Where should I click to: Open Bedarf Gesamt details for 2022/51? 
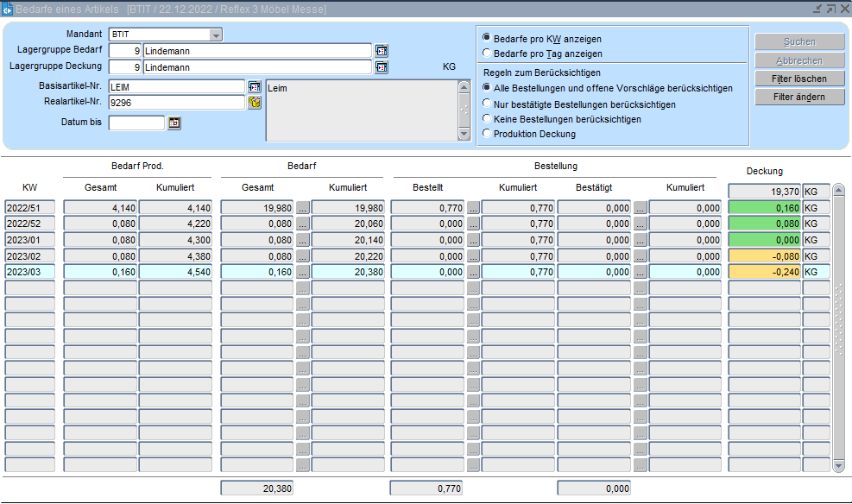click(x=302, y=208)
